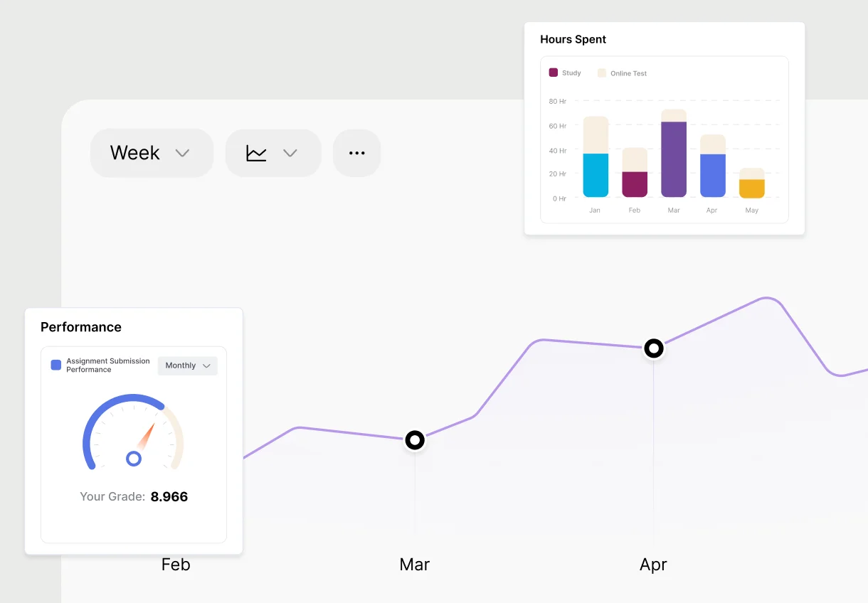Toggle the Online Test legend swatch

click(x=602, y=73)
